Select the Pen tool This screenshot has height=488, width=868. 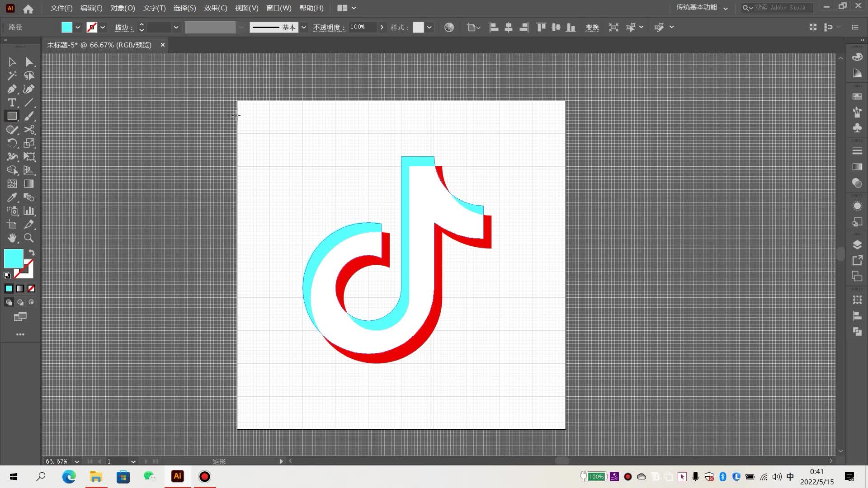pyautogui.click(x=12, y=89)
